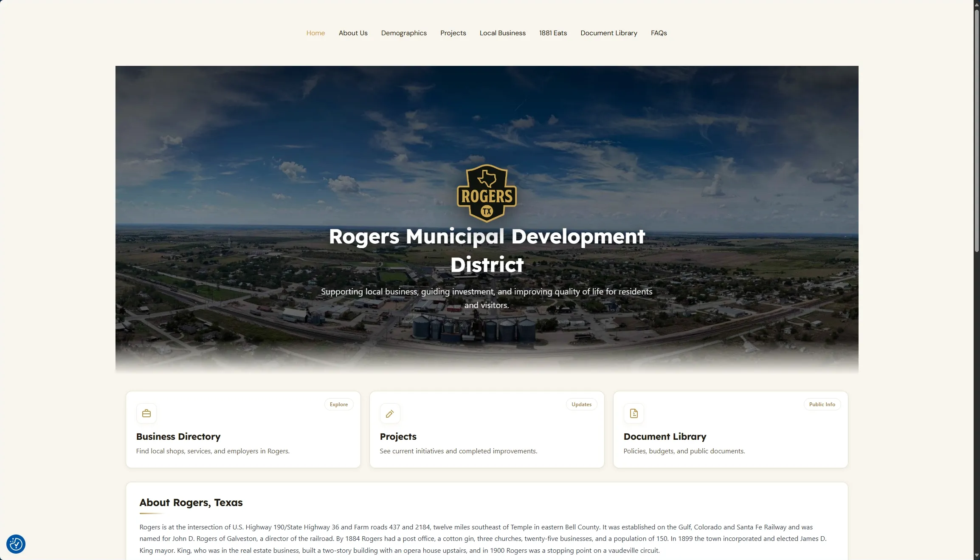Image resolution: width=980 pixels, height=560 pixels.
Task: Navigate to the Document Library page
Action: click(x=608, y=33)
